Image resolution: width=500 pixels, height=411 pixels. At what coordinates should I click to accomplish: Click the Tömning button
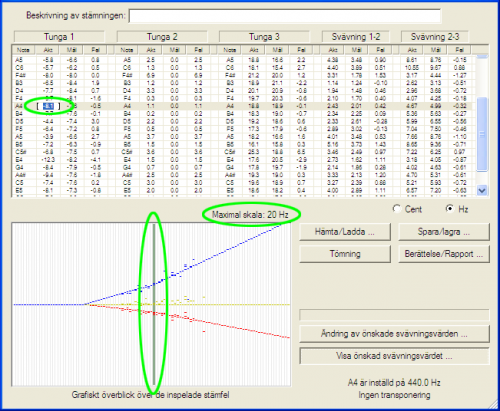click(x=345, y=254)
